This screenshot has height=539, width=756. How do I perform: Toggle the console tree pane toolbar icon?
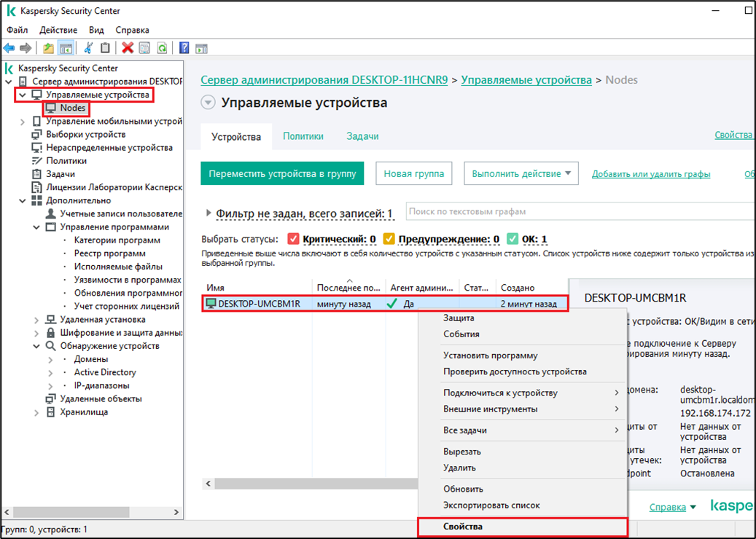[66, 48]
